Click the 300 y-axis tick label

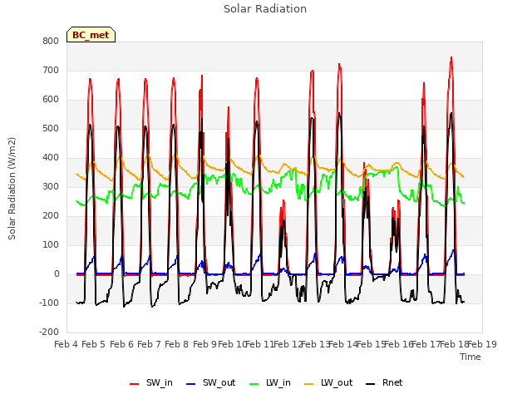(x=51, y=186)
